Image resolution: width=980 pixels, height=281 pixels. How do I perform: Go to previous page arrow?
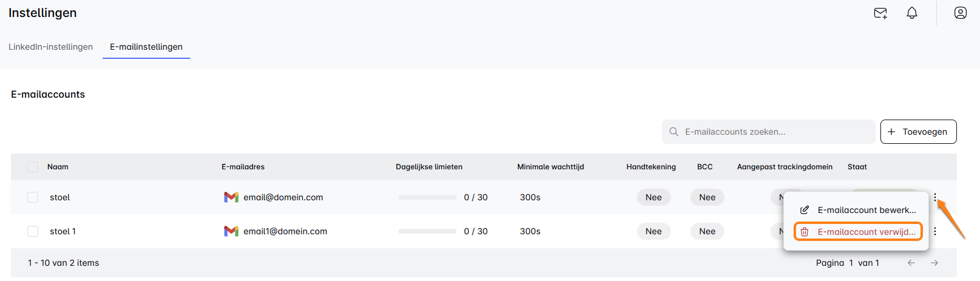[911, 263]
